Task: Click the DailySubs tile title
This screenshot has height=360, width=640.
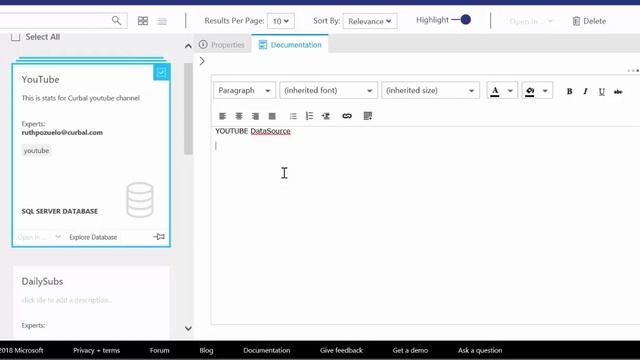Action: pyautogui.click(x=42, y=282)
